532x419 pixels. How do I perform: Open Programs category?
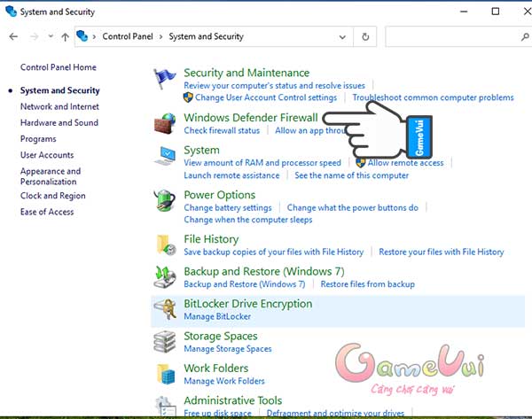coord(38,139)
